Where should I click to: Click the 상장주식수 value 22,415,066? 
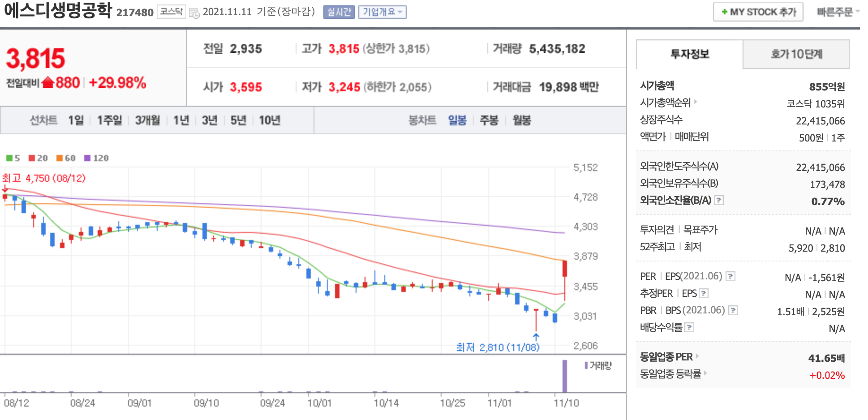[820, 121]
